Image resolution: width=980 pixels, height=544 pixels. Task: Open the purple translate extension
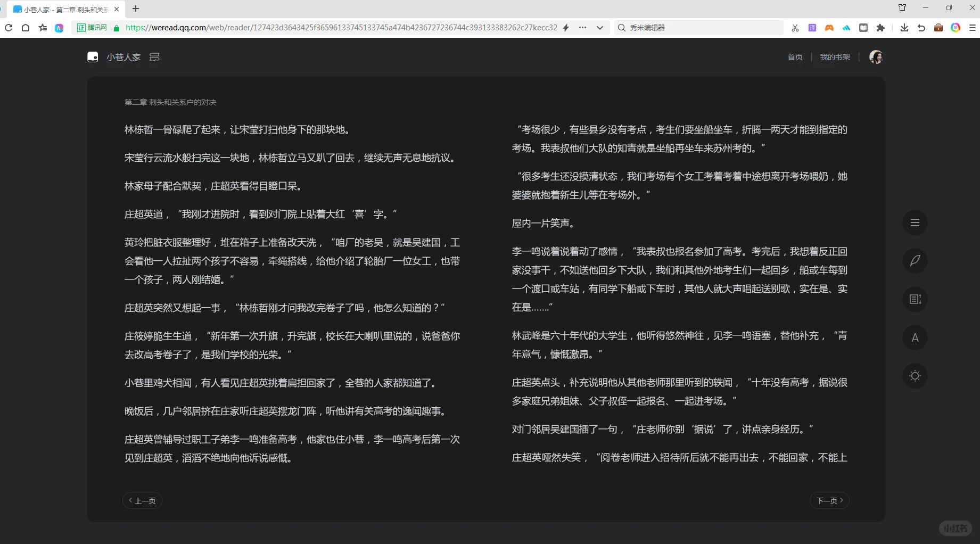point(812,28)
